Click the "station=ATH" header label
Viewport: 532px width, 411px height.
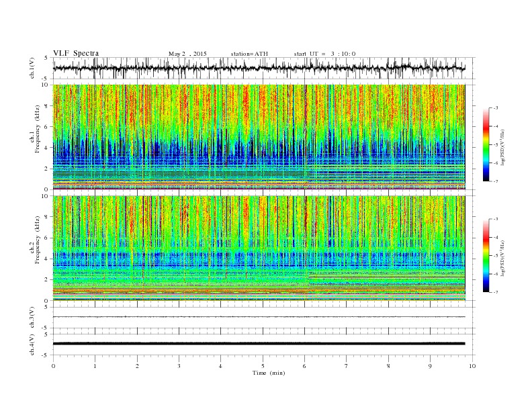click(x=249, y=54)
